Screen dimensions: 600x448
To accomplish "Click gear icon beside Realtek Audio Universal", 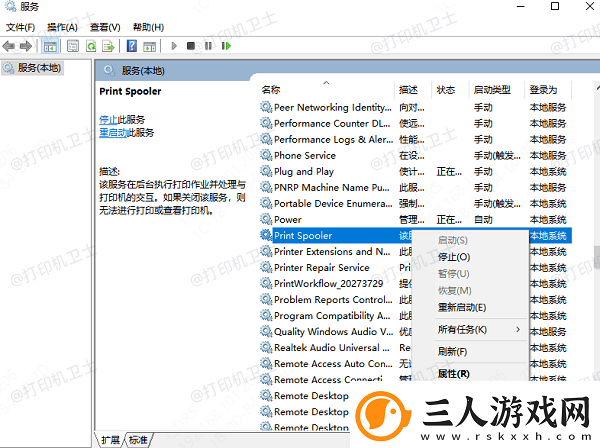I will 266,347.
